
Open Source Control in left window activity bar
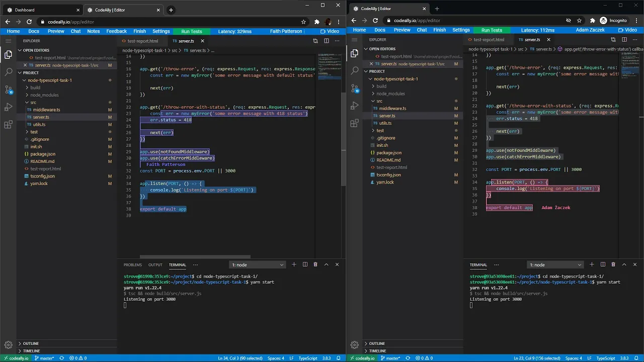(x=8, y=90)
